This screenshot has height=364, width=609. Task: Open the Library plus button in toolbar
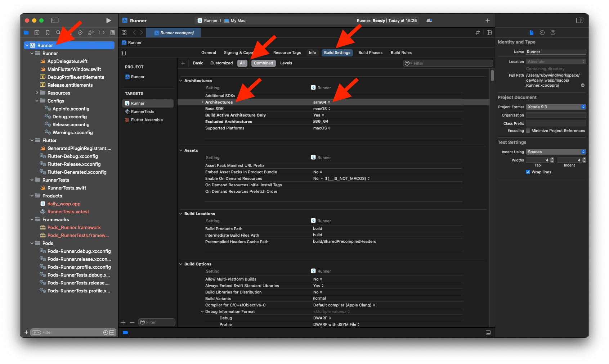(488, 21)
